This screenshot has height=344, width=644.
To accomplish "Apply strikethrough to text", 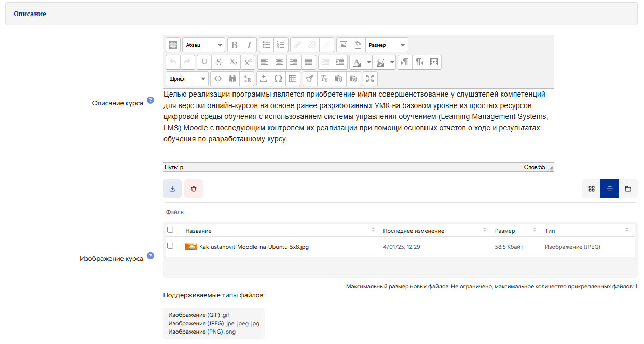I will 219,62.
